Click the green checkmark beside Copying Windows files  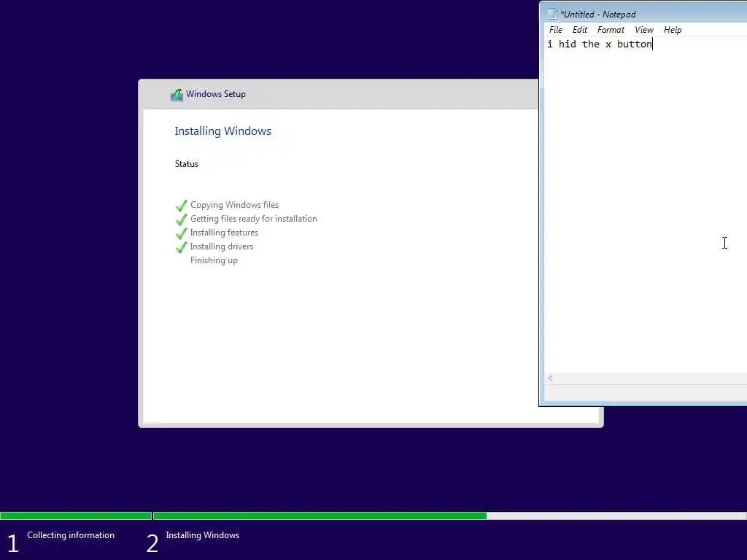pos(182,205)
